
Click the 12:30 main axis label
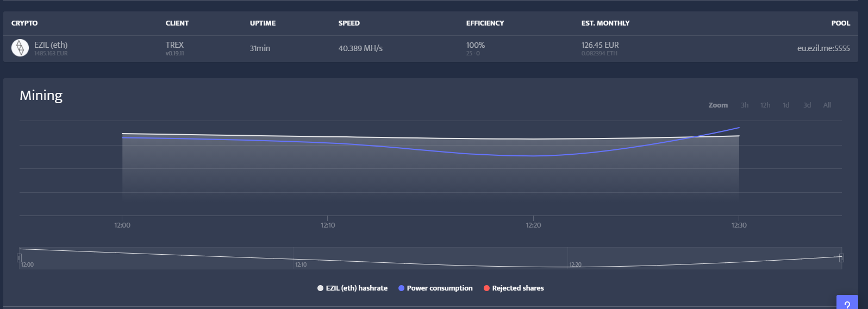739,225
